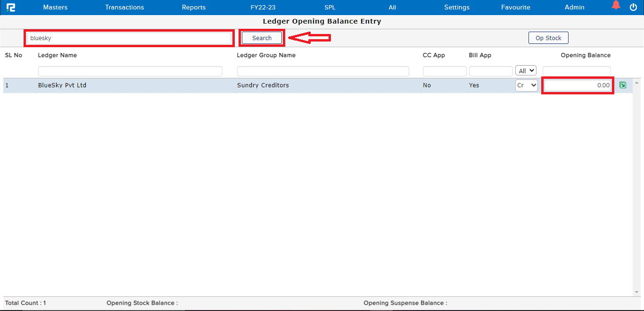Expand the All filter dropdown
This screenshot has width=644, height=311.
point(526,71)
